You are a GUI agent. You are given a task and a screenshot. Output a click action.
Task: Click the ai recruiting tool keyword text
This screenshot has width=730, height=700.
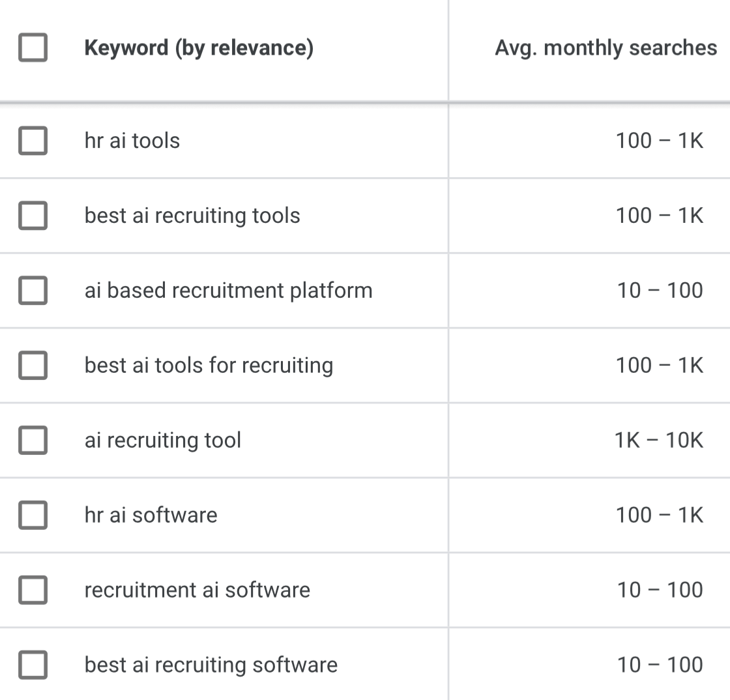(x=163, y=441)
